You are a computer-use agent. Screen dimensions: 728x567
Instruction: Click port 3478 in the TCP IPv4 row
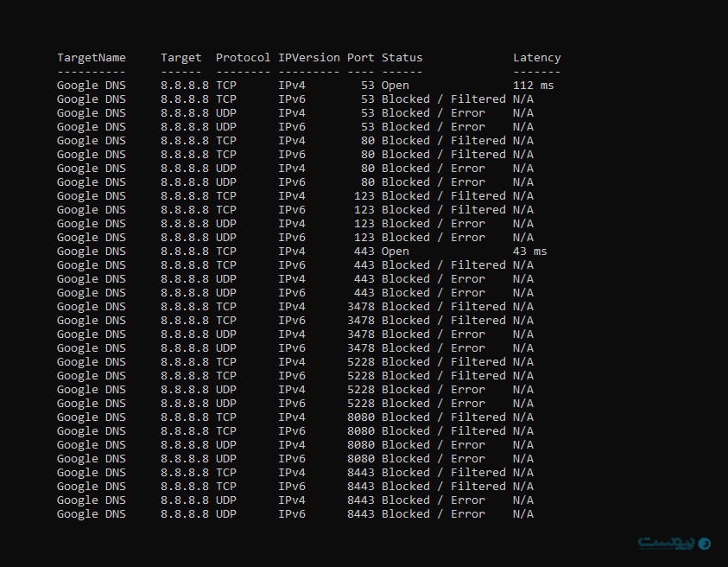click(361, 307)
